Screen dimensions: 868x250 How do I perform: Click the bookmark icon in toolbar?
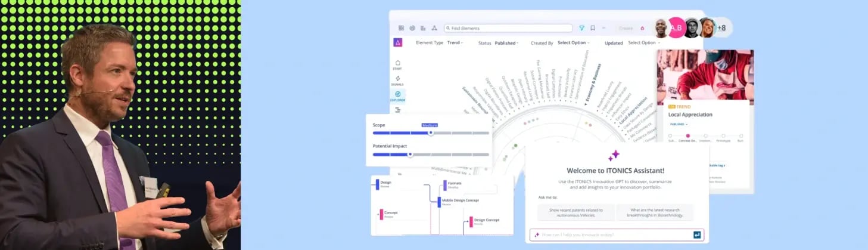click(593, 28)
